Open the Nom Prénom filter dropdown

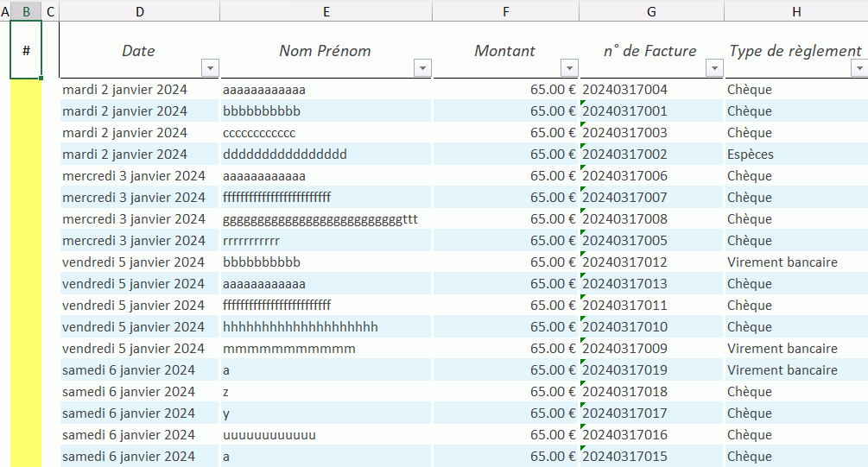(x=422, y=68)
